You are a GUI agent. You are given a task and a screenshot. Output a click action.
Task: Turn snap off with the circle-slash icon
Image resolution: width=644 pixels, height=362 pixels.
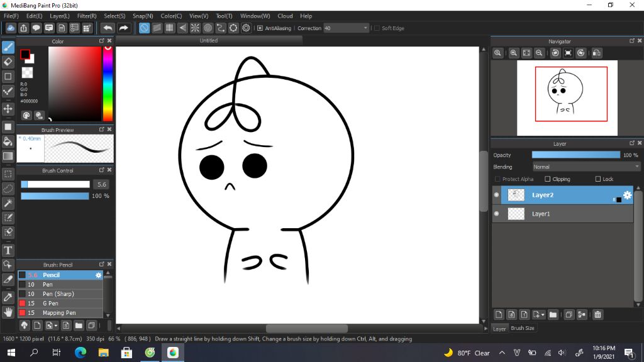[x=144, y=28]
